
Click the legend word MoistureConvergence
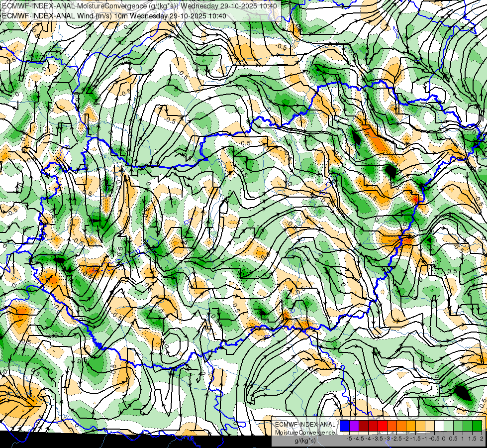coord(305,433)
